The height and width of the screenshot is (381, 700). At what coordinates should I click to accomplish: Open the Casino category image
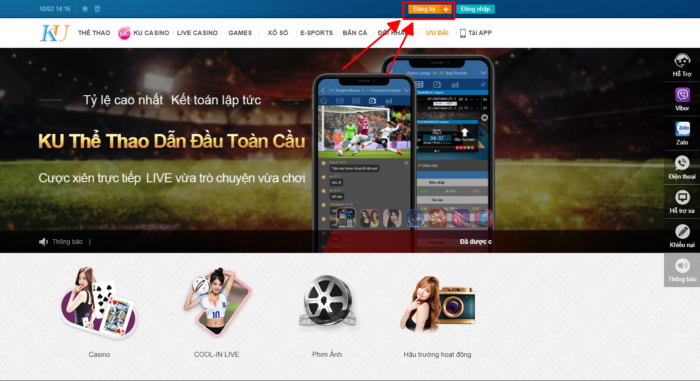click(x=99, y=302)
